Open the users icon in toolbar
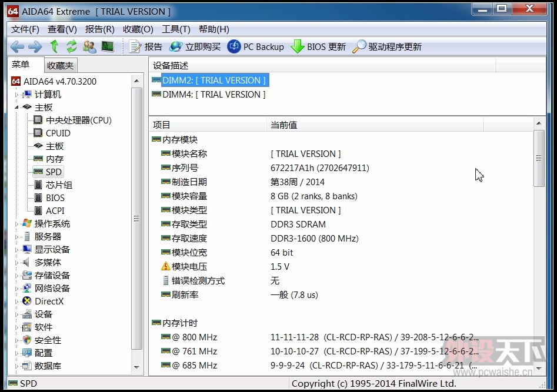The height and width of the screenshot is (392, 557). click(89, 46)
